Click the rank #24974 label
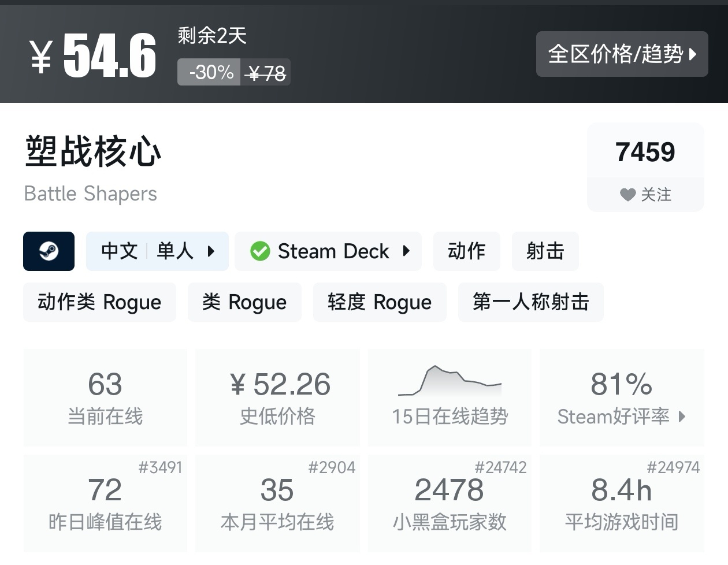 click(x=673, y=467)
